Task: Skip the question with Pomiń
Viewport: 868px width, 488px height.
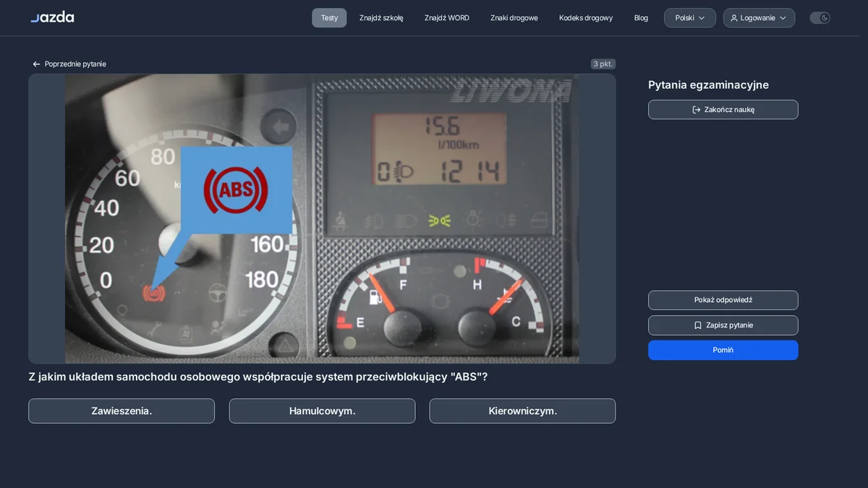Action: (x=723, y=350)
